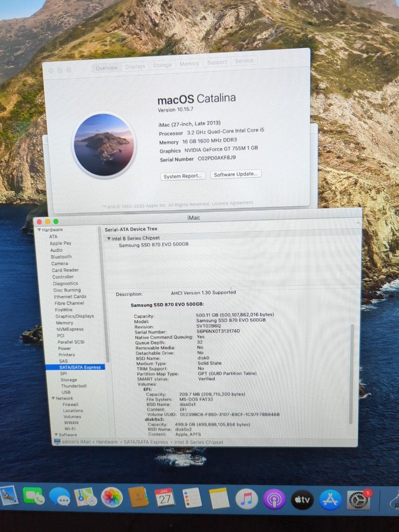Select Power in sidebar

click(65, 348)
